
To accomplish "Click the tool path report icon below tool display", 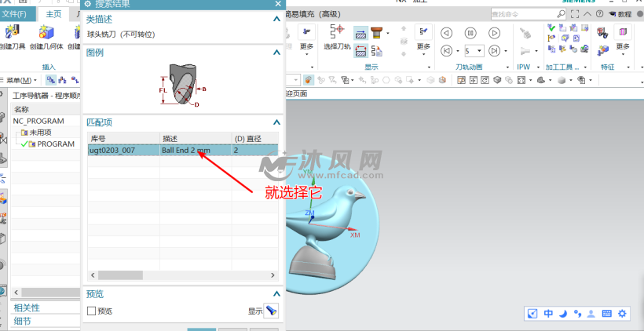I will coord(377,51).
